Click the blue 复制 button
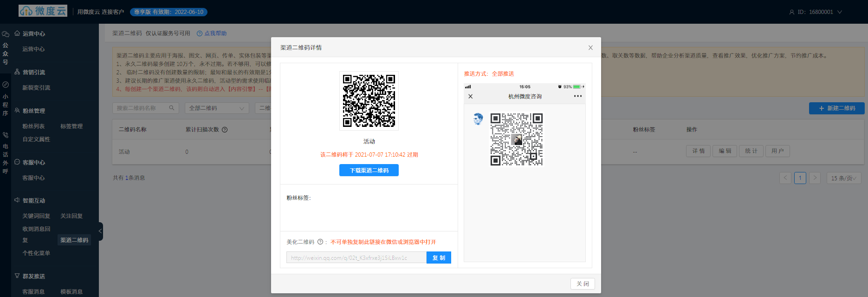 (x=439, y=257)
